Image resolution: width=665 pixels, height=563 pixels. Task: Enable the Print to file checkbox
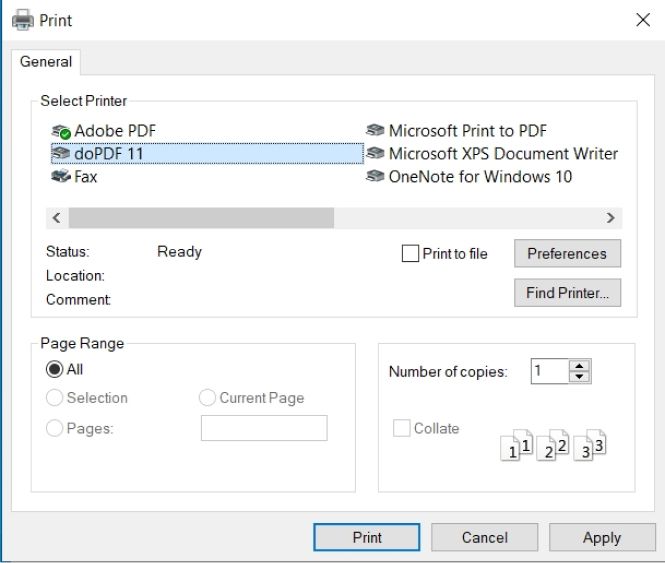click(x=410, y=253)
